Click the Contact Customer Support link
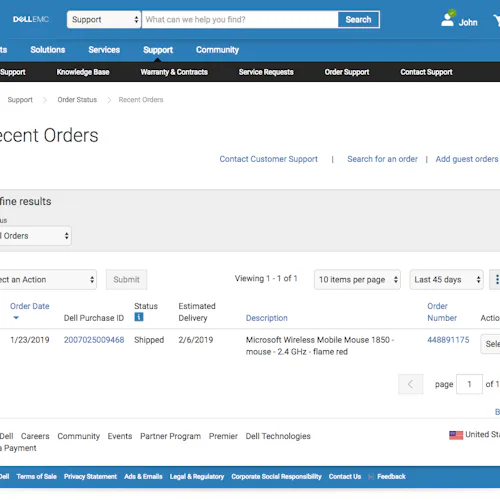 (x=268, y=159)
